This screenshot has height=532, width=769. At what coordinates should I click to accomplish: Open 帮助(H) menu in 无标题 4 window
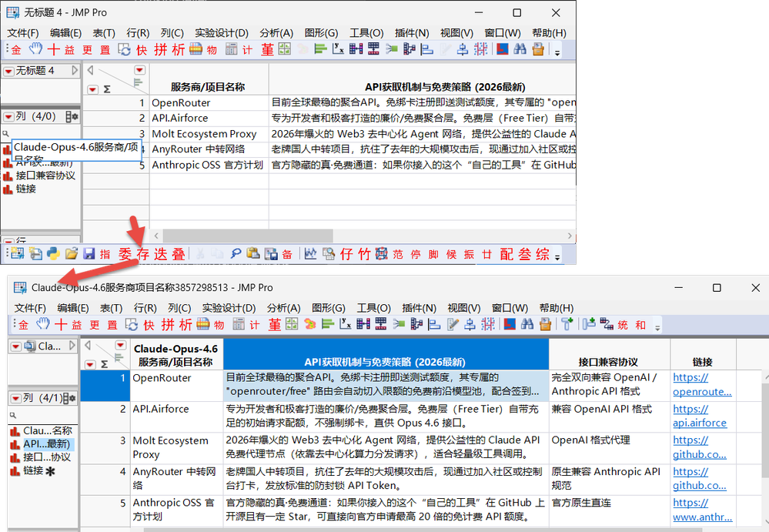(x=549, y=33)
